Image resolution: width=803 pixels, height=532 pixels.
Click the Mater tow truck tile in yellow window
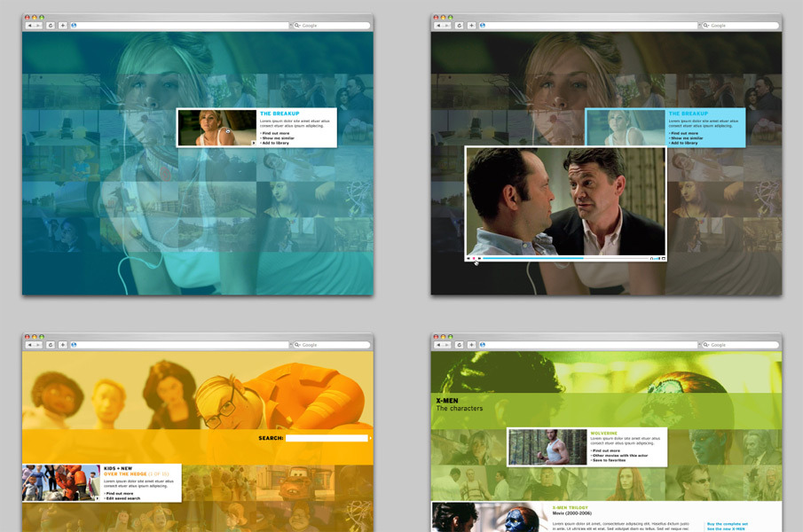[294, 483]
